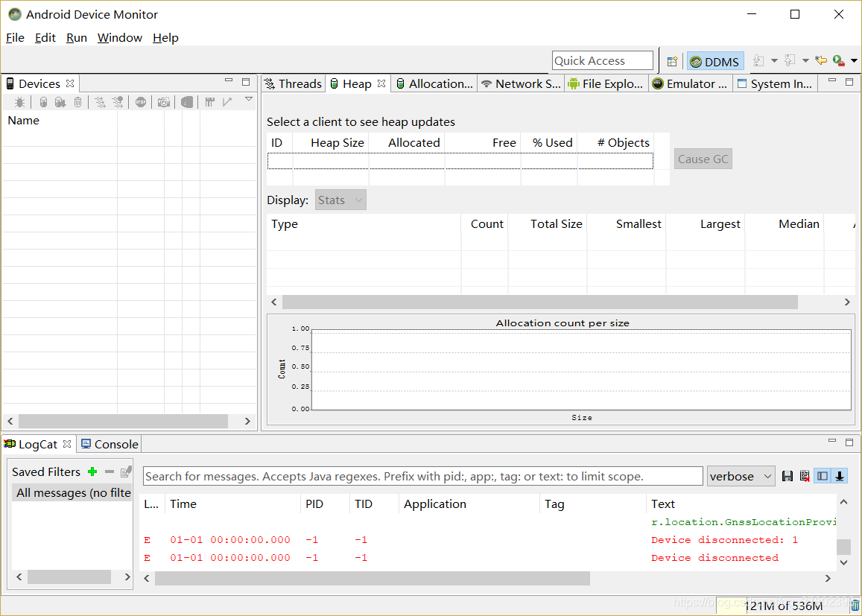This screenshot has height=616, width=862.
Task: Switch to the Console tab
Action: coord(110,444)
